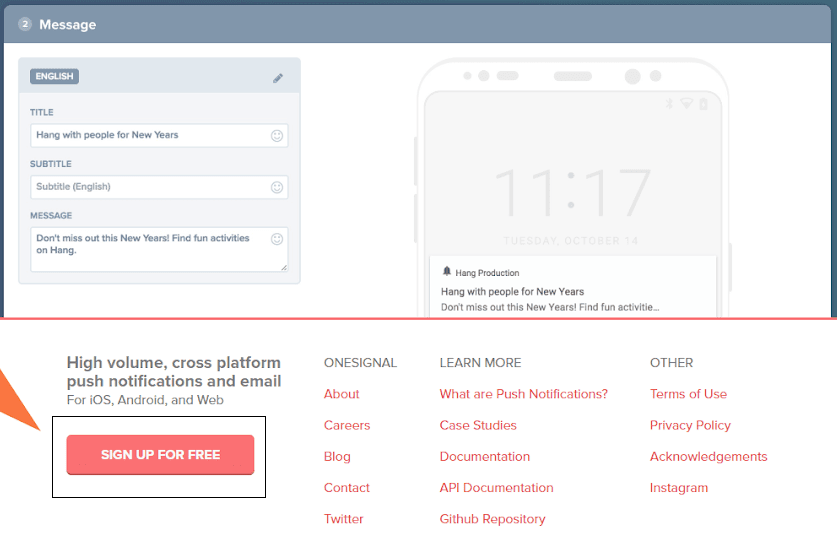
Task: Click the Message text area
Action: click(x=159, y=249)
